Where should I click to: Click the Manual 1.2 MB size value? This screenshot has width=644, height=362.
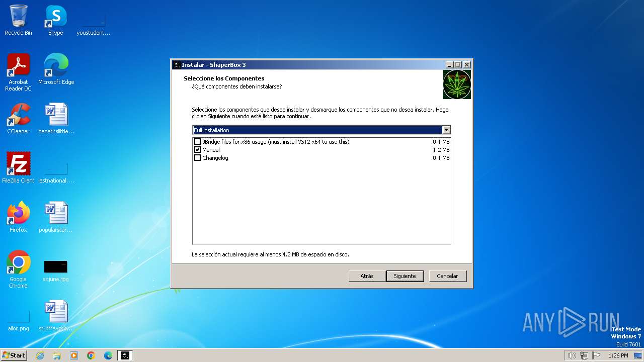[441, 150]
